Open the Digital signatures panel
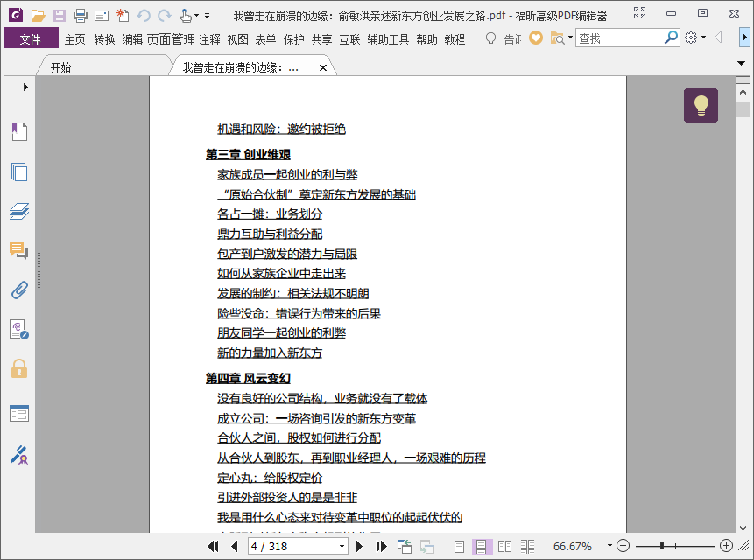754x560 pixels. click(19, 455)
